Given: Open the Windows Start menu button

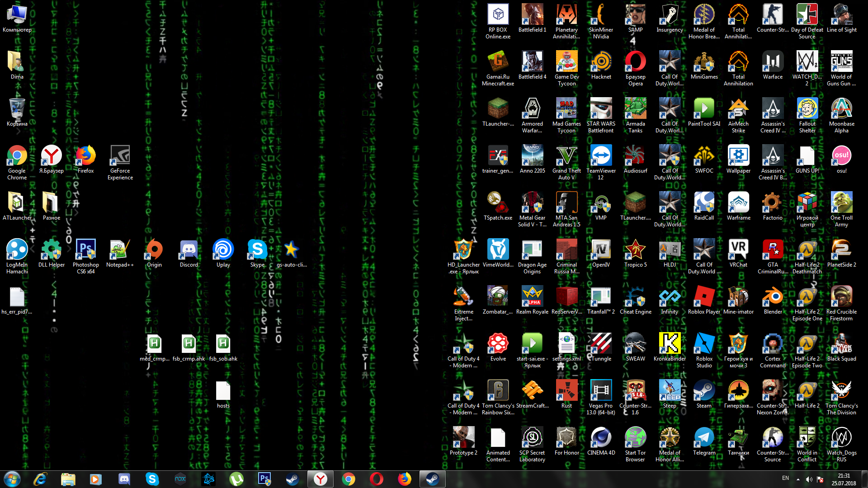Looking at the screenshot, I should click(x=12, y=479).
